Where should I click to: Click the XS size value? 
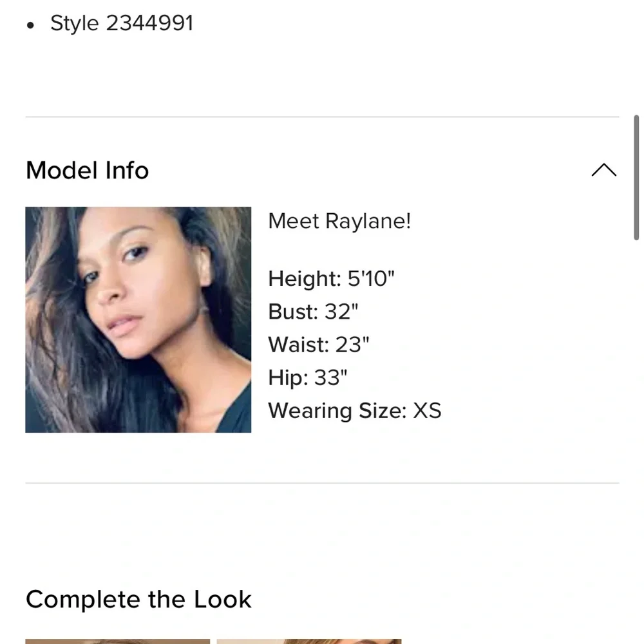pyautogui.click(x=427, y=411)
